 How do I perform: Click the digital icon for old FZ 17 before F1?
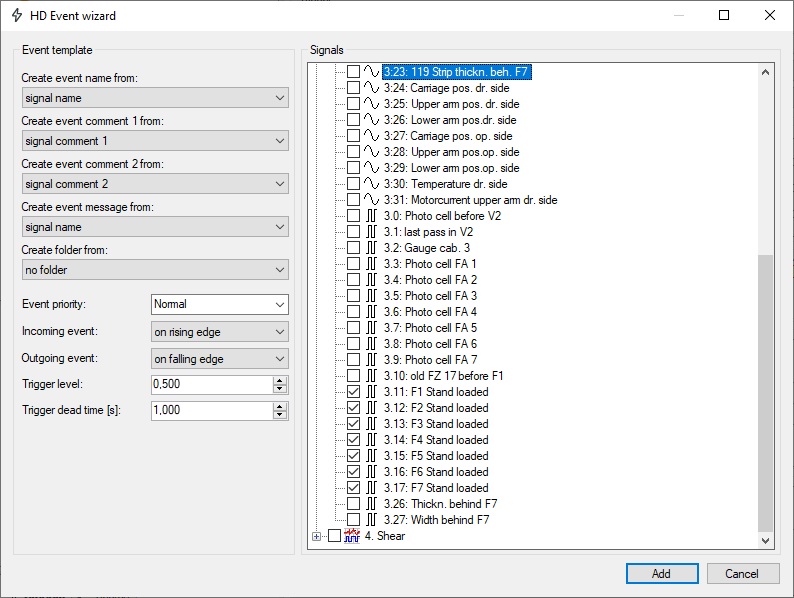pyautogui.click(x=370, y=376)
